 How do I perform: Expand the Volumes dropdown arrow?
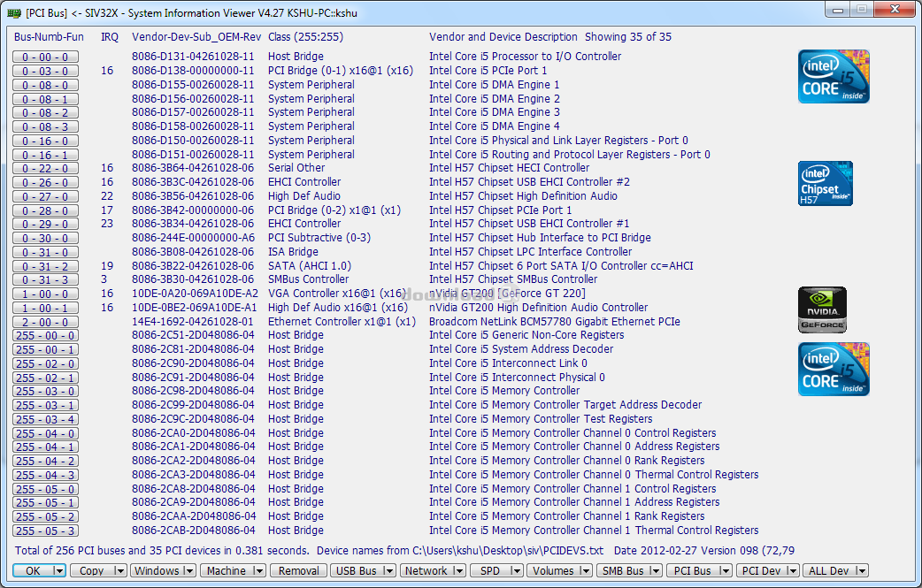[x=585, y=570]
